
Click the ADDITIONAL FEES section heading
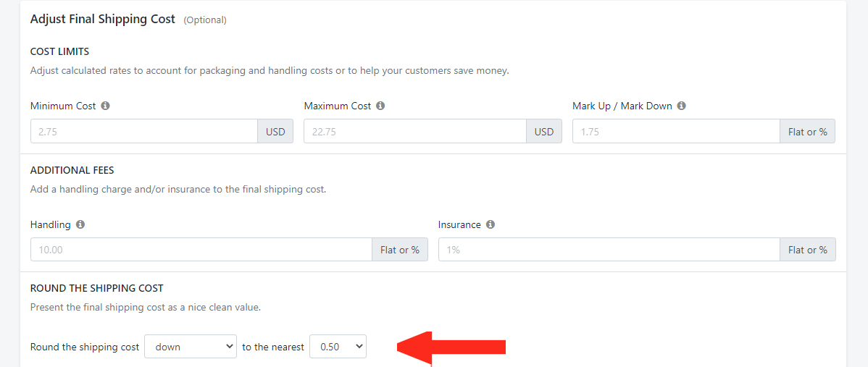tap(72, 170)
